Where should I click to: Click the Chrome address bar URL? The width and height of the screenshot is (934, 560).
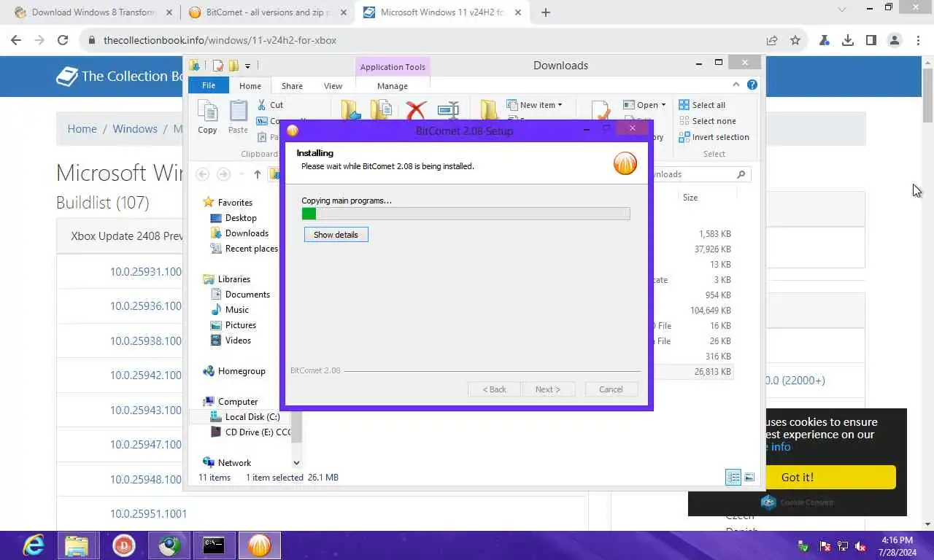220,41
